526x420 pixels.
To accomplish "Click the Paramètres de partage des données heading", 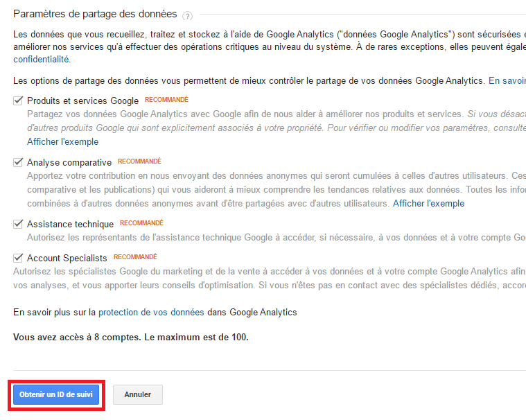I will click(x=95, y=14).
